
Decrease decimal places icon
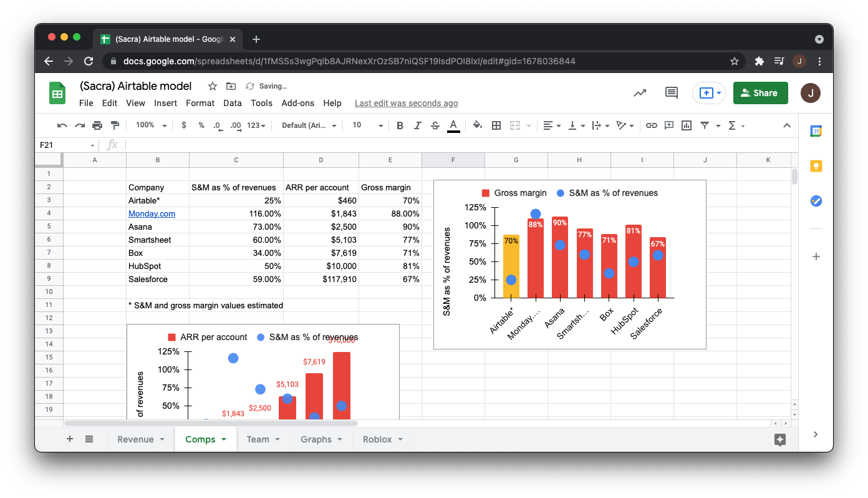[218, 125]
